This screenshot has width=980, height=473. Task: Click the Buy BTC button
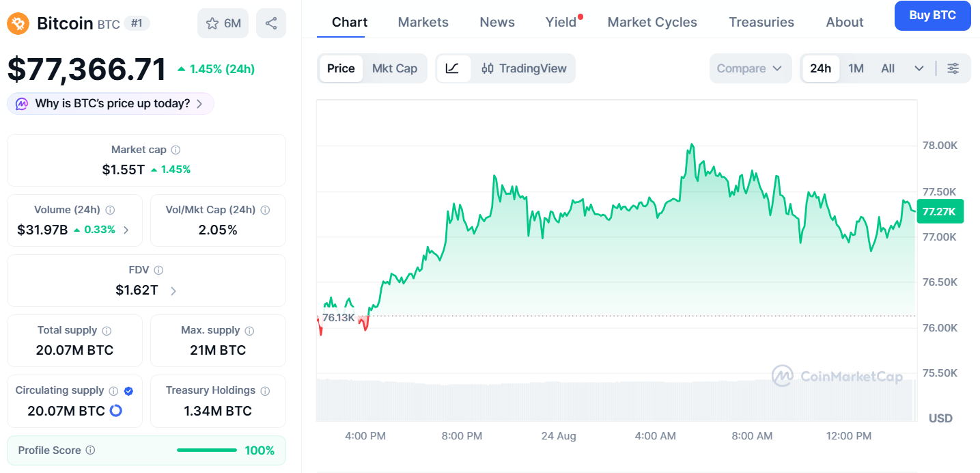[x=932, y=16]
